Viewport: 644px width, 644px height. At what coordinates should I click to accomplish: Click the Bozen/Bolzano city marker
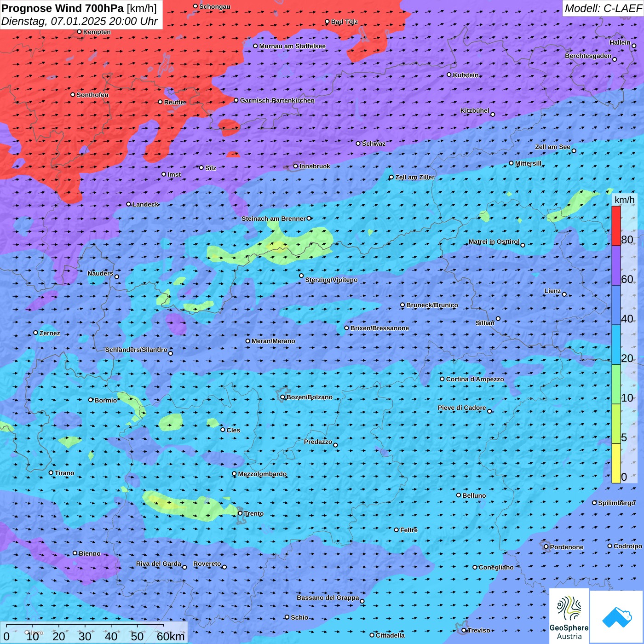pos(283,397)
